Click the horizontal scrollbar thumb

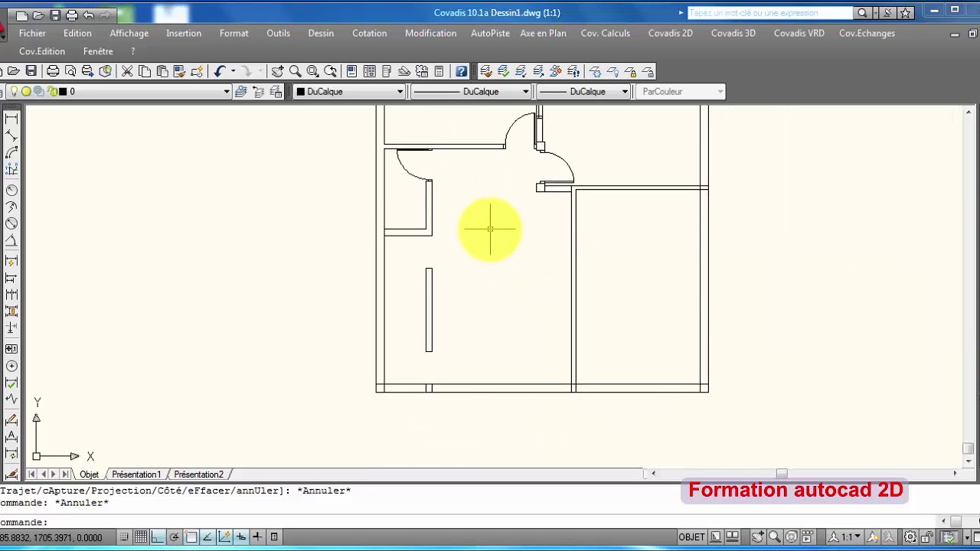[781, 474]
